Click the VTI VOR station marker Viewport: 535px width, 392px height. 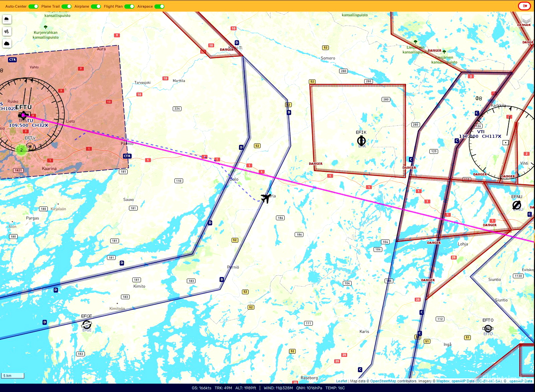pyautogui.click(x=506, y=142)
